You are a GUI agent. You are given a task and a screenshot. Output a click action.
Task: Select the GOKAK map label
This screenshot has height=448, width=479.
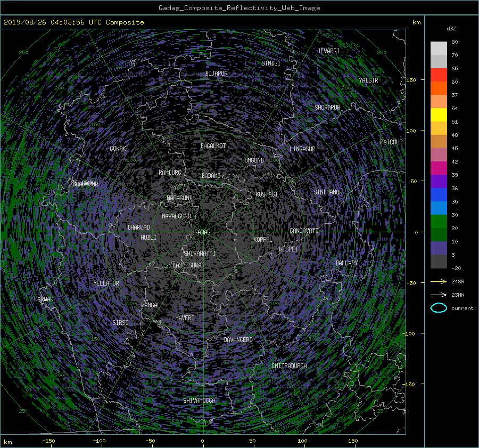click(118, 148)
